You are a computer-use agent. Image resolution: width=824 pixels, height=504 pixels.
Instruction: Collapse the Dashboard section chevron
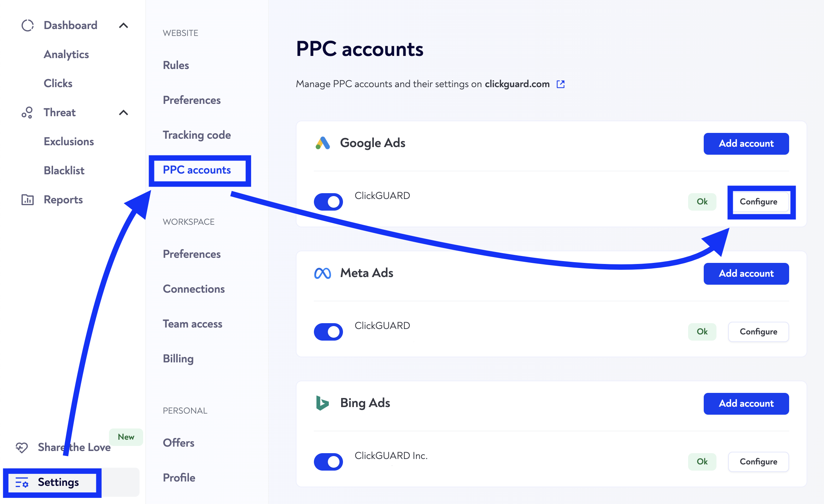pyautogui.click(x=124, y=25)
